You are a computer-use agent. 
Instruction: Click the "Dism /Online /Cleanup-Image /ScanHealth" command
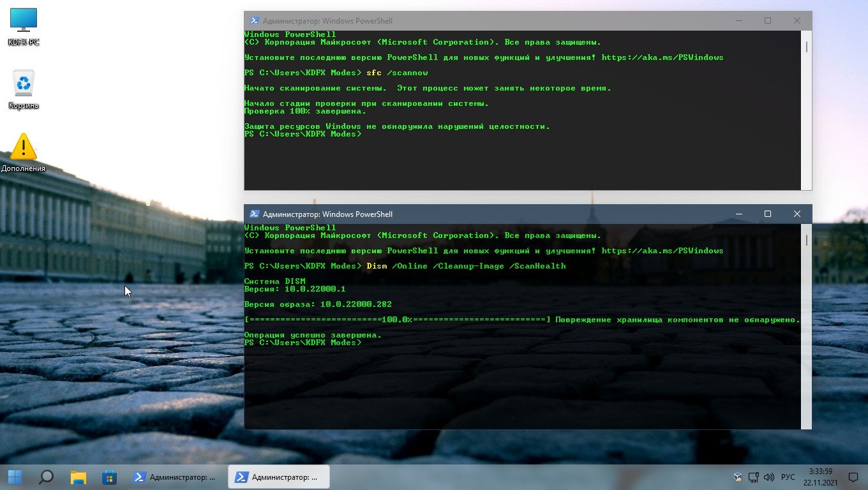click(466, 266)
